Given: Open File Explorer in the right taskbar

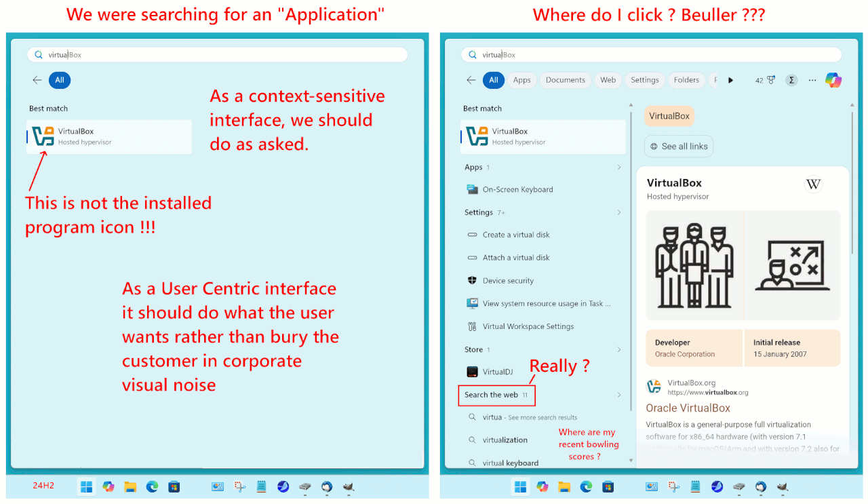Looking at the screenshot, I should (564, 486).
